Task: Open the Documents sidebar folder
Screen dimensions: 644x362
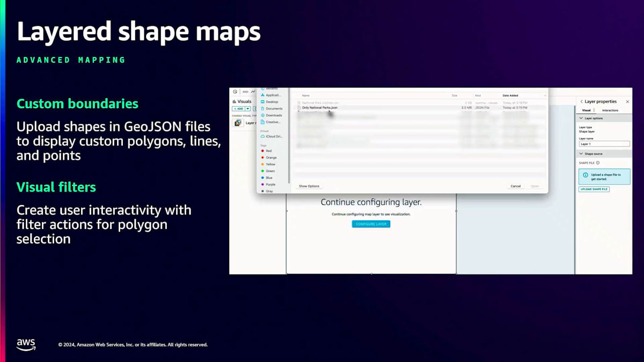Action: (x=273, y=108)
